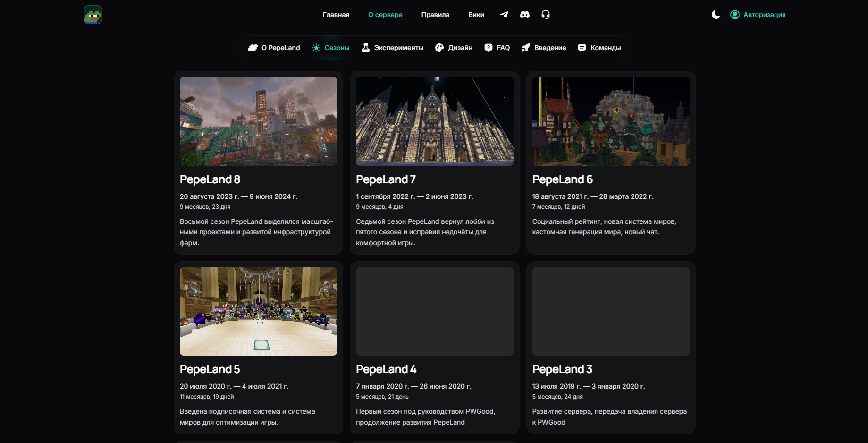Click the headset support icon
Screen dimensions: 868x443
pyautogui.click(x=546, y=15)
